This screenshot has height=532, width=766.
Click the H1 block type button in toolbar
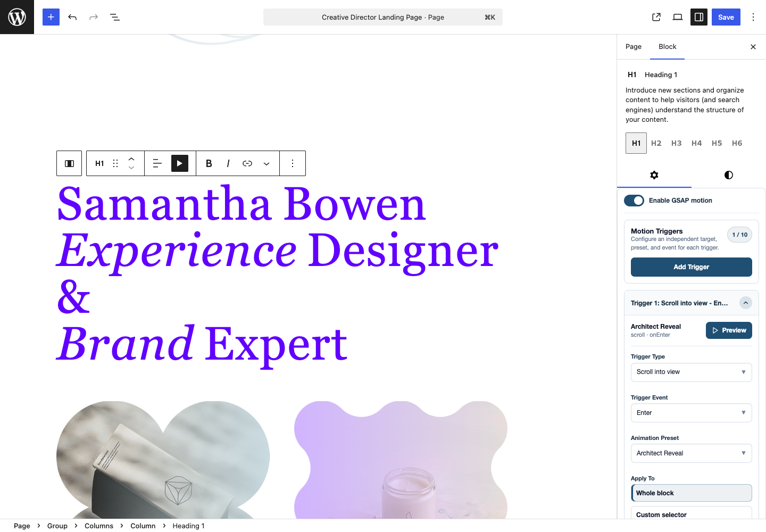pyautogui.click(x=99, y=163)
